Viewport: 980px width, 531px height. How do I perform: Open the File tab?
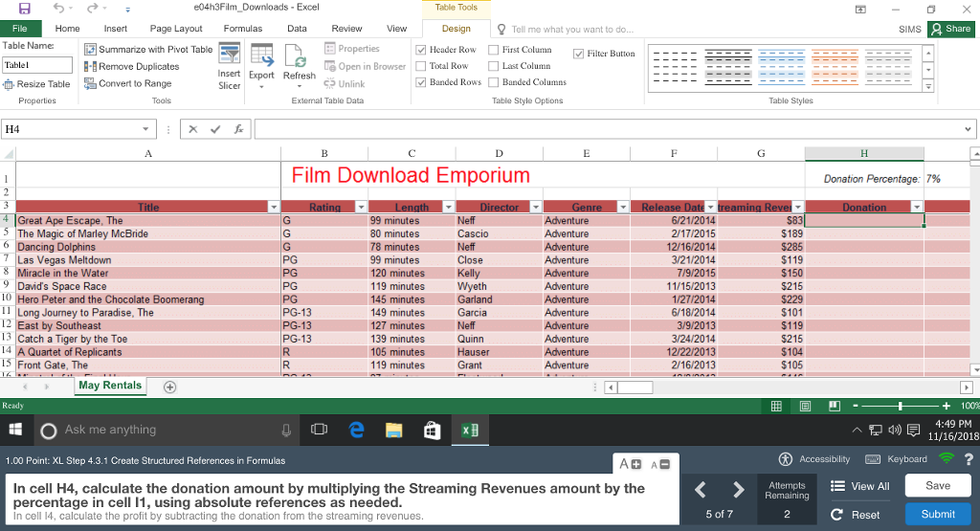pyautogui.click(x=20, y=29)
